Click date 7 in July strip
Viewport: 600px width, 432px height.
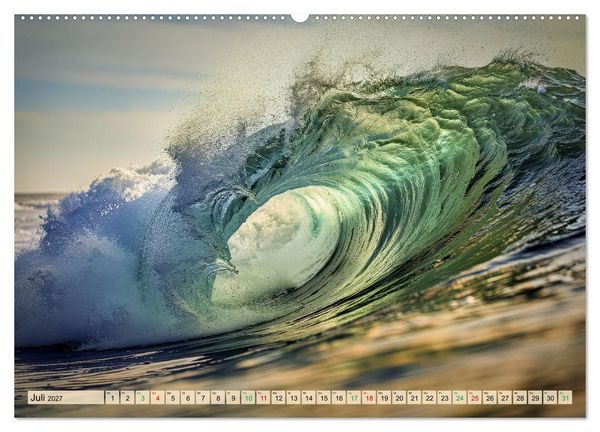203,398
